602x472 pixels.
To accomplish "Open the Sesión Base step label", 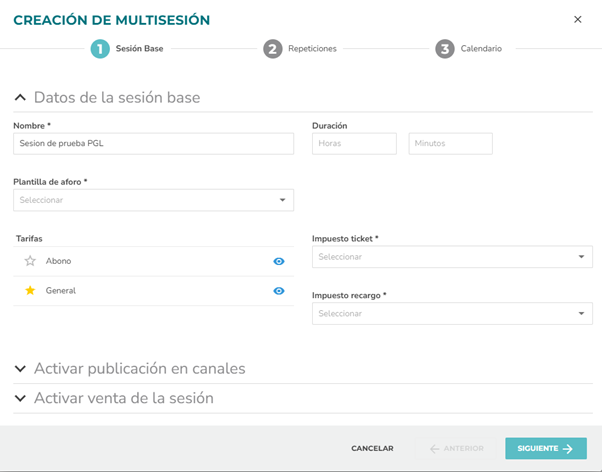I will 139,49.
